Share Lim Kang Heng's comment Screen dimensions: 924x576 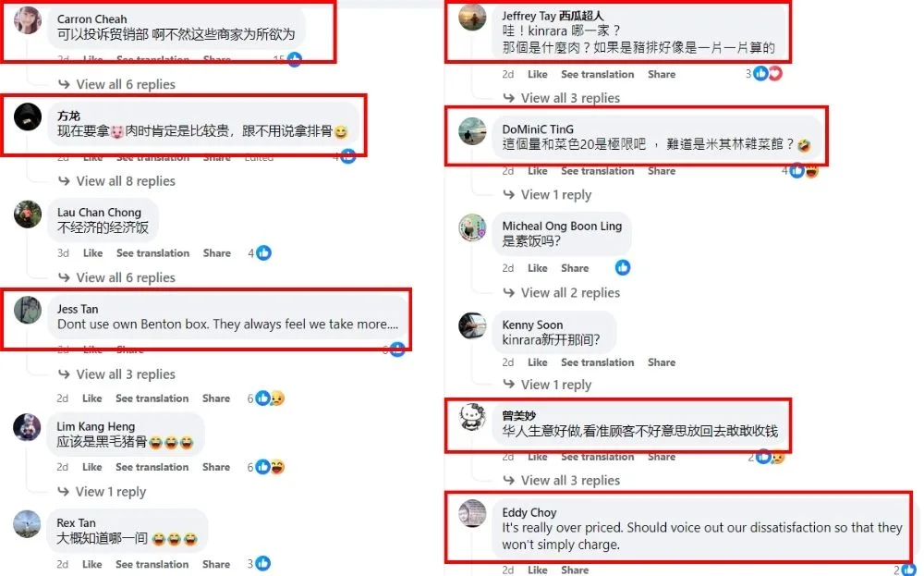point(216,467)
